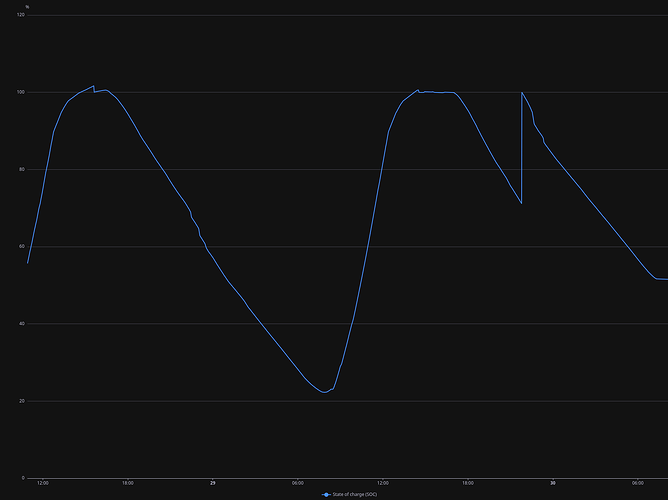Screen dimensions: 668x500
Task: Click the first peak of the SOC line
Action: (93, 87)
